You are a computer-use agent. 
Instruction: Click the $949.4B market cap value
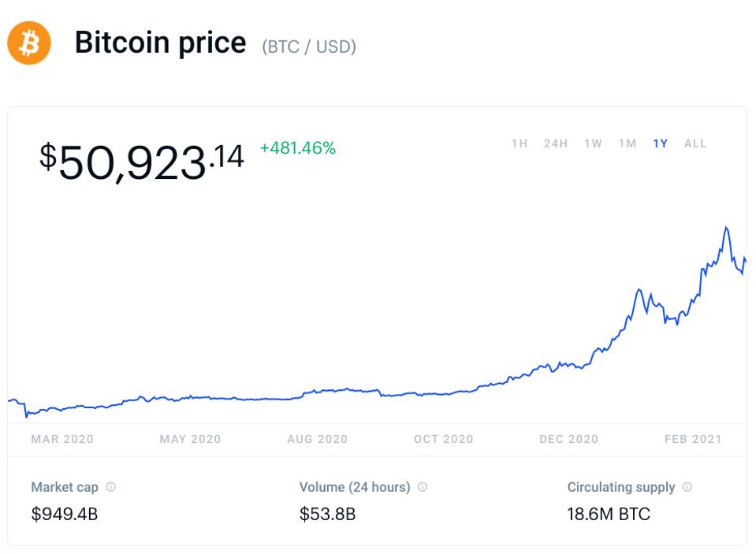point(65,515)
